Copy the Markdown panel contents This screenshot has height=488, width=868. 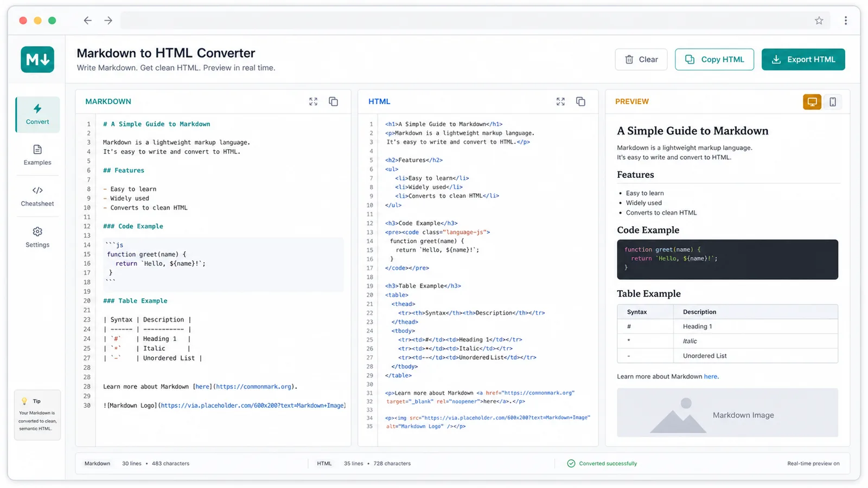pos(334,101)
